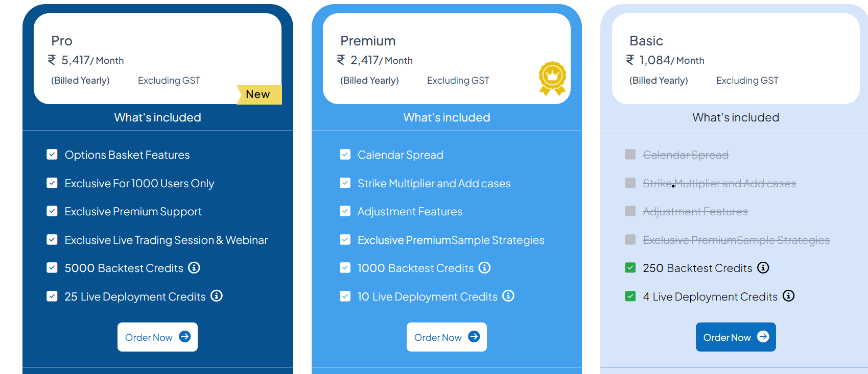
Task: Click info icon beside 10 Live Deployment Credits
Action: click(x=508, y=296)
